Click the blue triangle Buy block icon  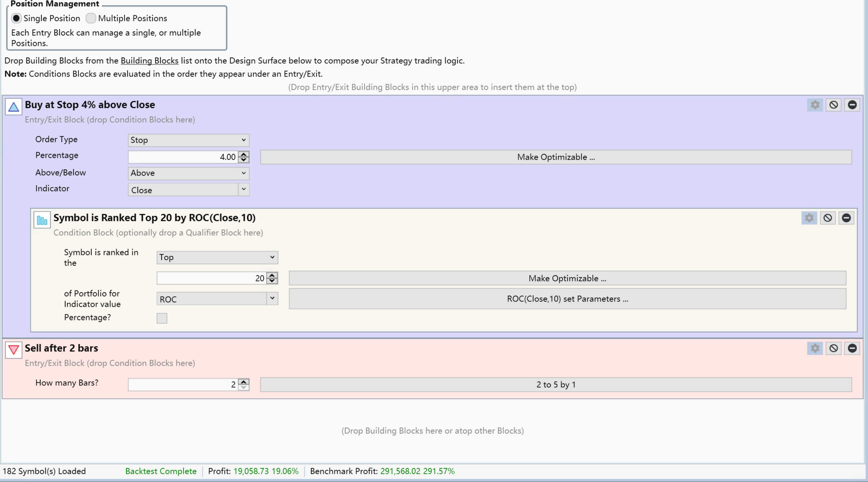pyautogui.click(x=14, y=107)
